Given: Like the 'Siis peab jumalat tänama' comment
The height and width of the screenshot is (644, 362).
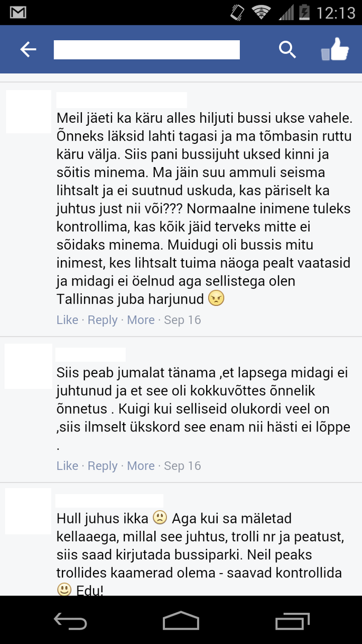Looking at the screenshot, I should (67, 466).
